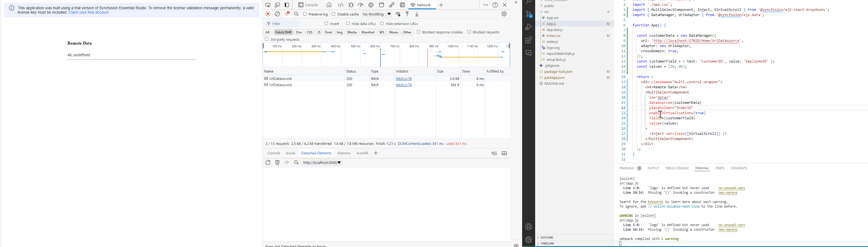Image resolution: width=868 pixels, height=247 pixels.
Task: Open VS Code Run and Debug view
Action: pos(529,27)
